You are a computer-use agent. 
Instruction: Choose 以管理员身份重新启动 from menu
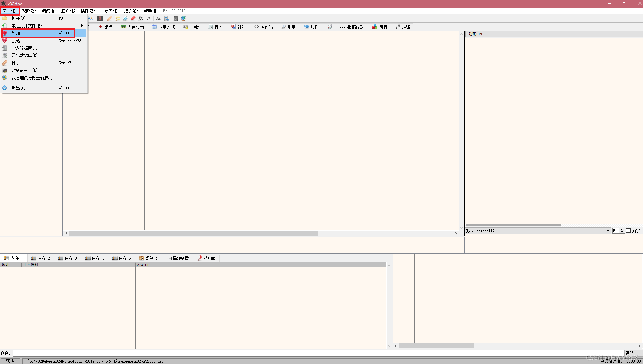point(44,78)
